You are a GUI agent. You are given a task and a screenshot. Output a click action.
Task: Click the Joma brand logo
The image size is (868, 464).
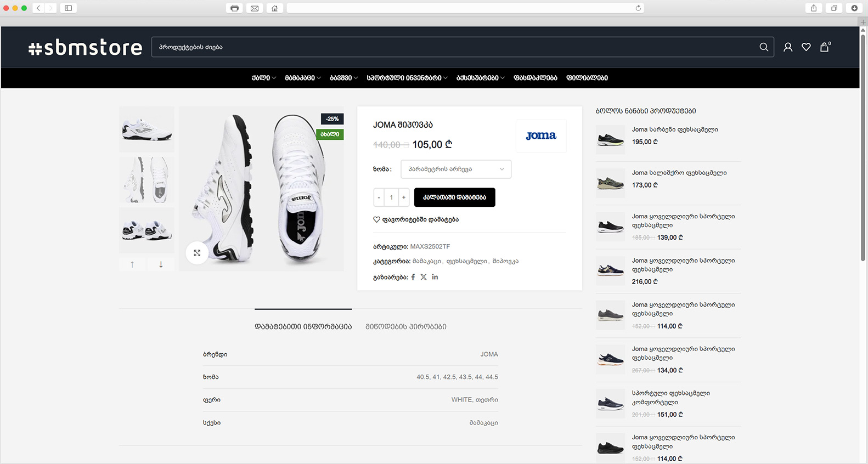(541, 135)
